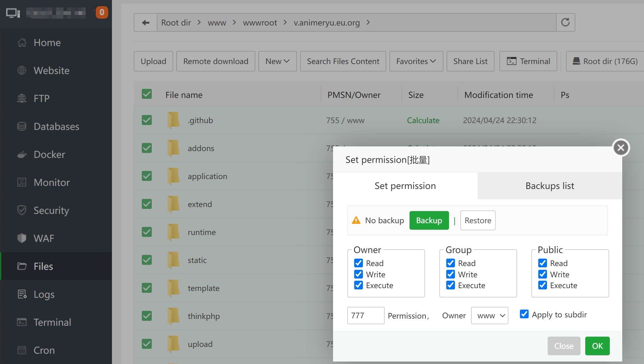Expand the Favorites dropdown
This screenshot has height=364, width=644.
click(x=416, y=61)
